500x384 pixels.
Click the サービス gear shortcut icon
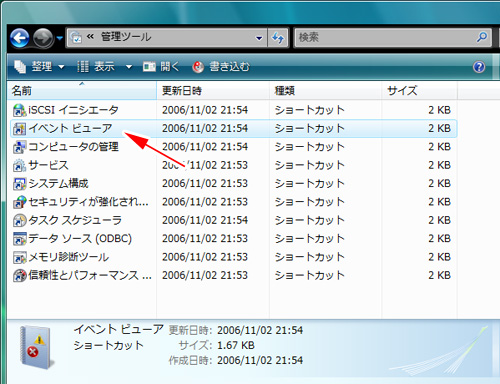tap(19, 165)
